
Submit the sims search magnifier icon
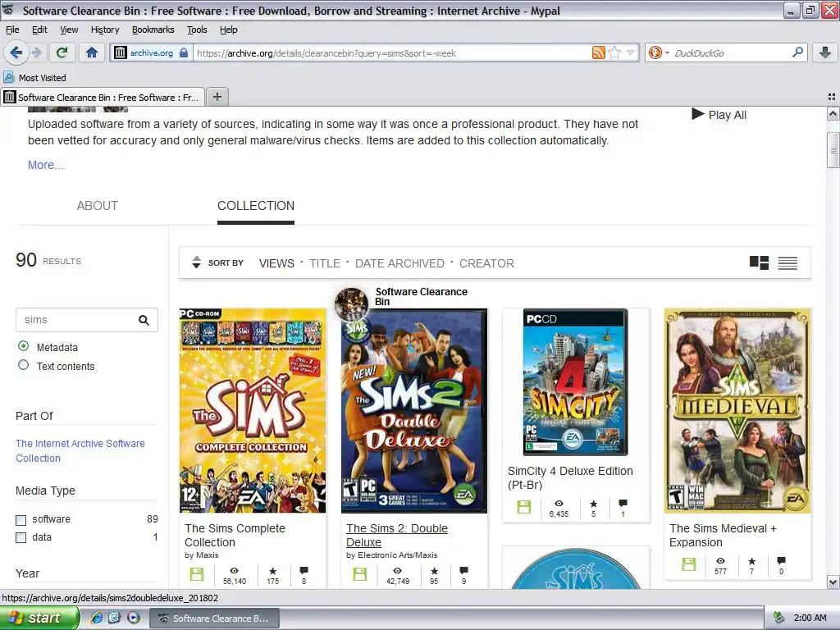pyautogui.click(x=144, y=320)
